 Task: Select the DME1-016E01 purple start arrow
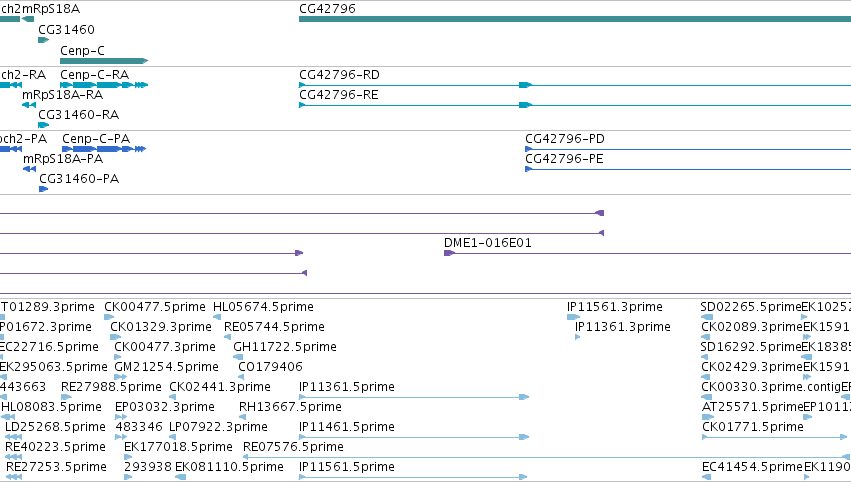pyautogui.click(x=449, y=253)
